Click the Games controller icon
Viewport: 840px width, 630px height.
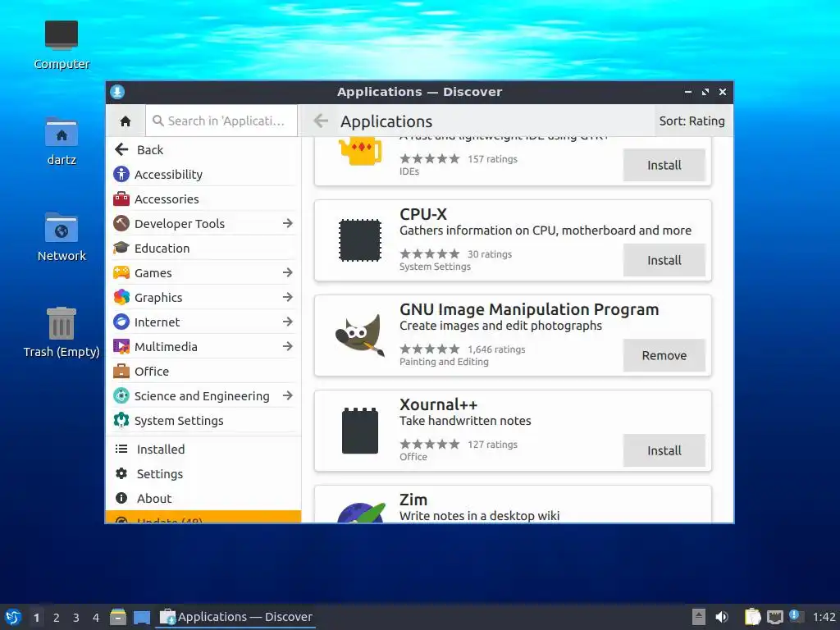[121, 272]
